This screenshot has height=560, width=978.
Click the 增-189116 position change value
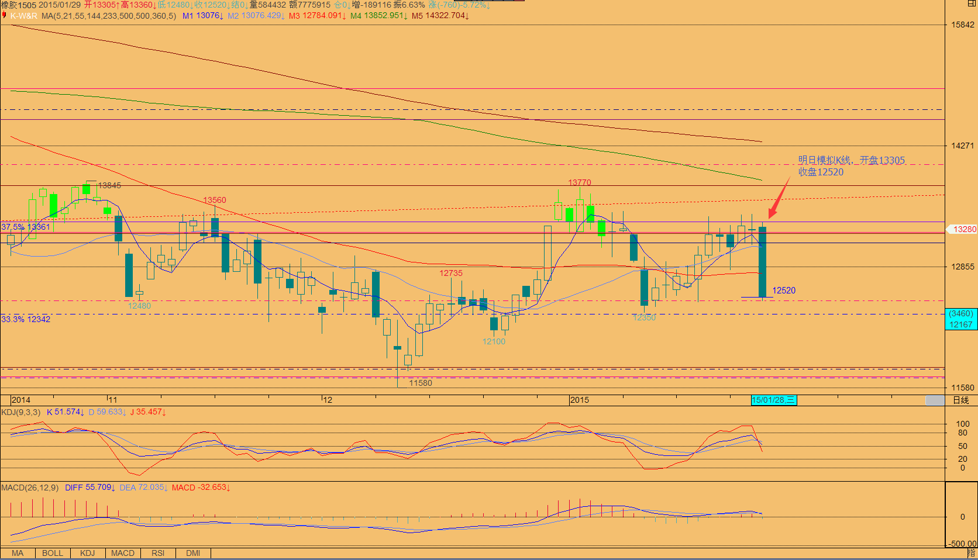coord(371,5)
